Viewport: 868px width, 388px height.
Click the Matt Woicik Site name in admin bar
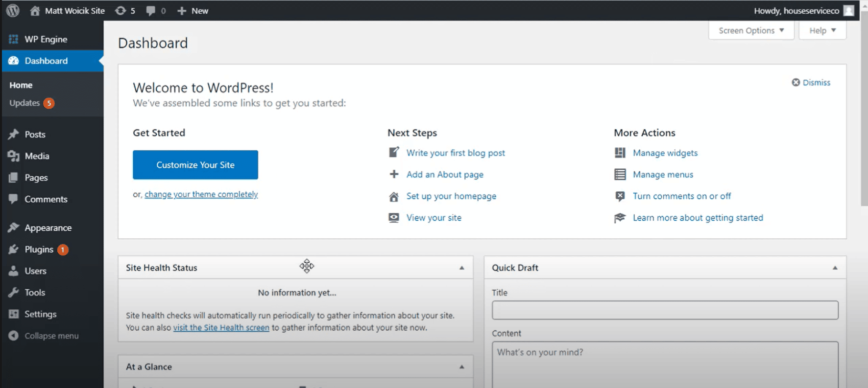(74, 10)
